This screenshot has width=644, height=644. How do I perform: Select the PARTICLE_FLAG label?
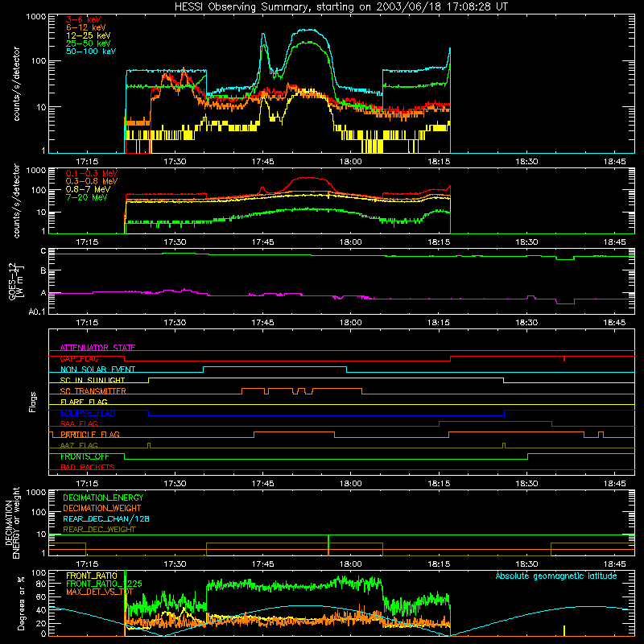[x=90, y=434]
